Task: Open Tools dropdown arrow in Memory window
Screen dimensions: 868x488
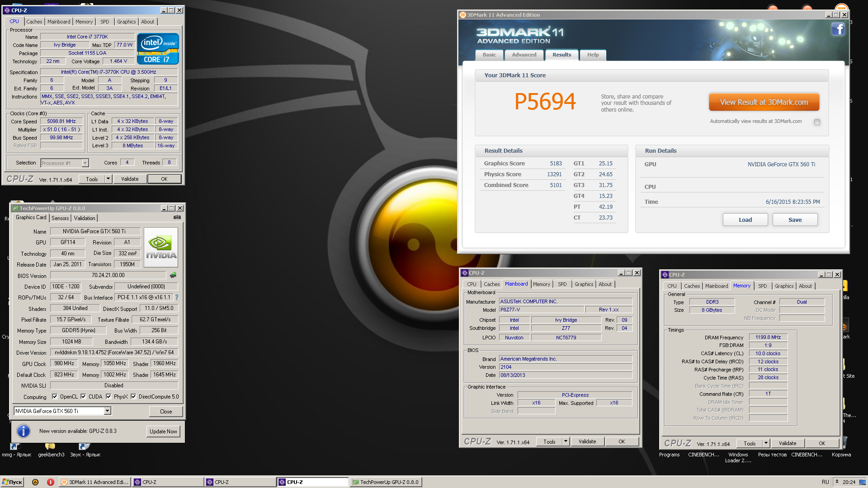Action: coord(766,443)
